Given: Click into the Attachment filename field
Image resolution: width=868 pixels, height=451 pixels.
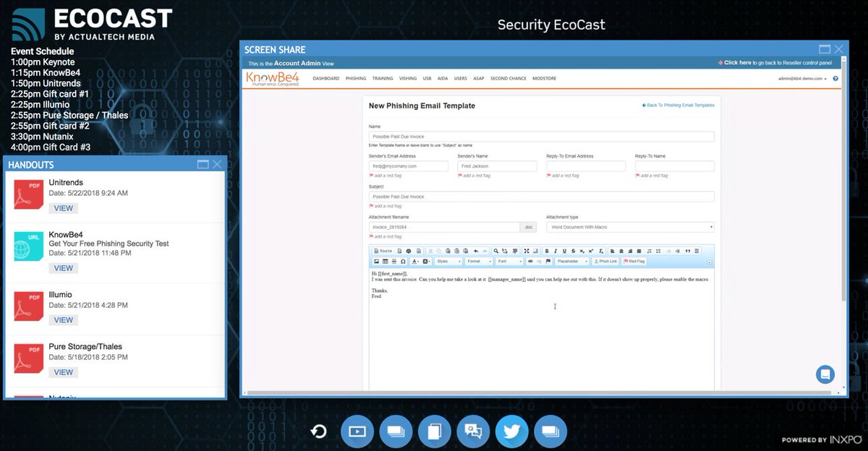Looking at the screenshot, I should tap(444, 227).
